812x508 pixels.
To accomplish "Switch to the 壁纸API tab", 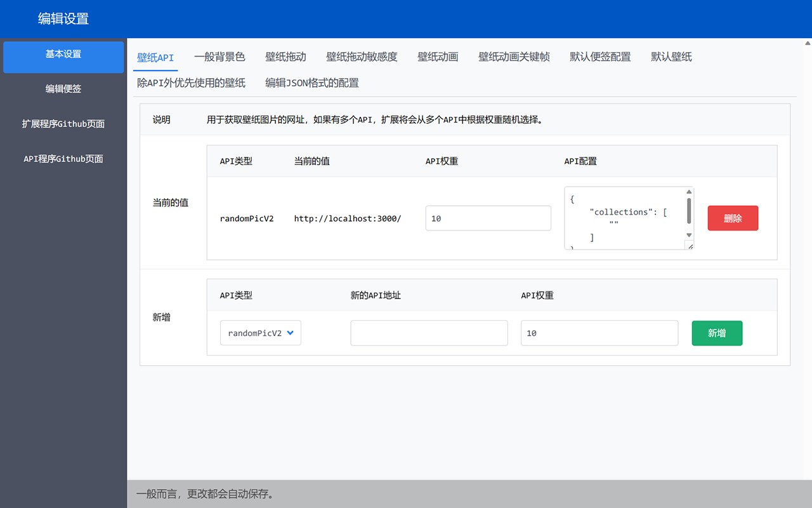I will [155, 57].
